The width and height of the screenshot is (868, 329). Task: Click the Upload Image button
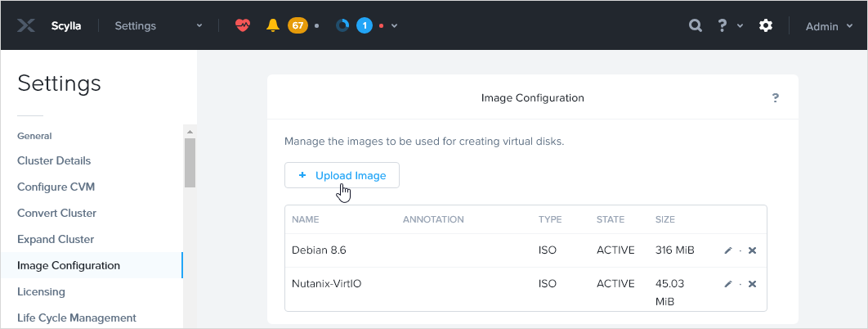[x=342, y=176]
